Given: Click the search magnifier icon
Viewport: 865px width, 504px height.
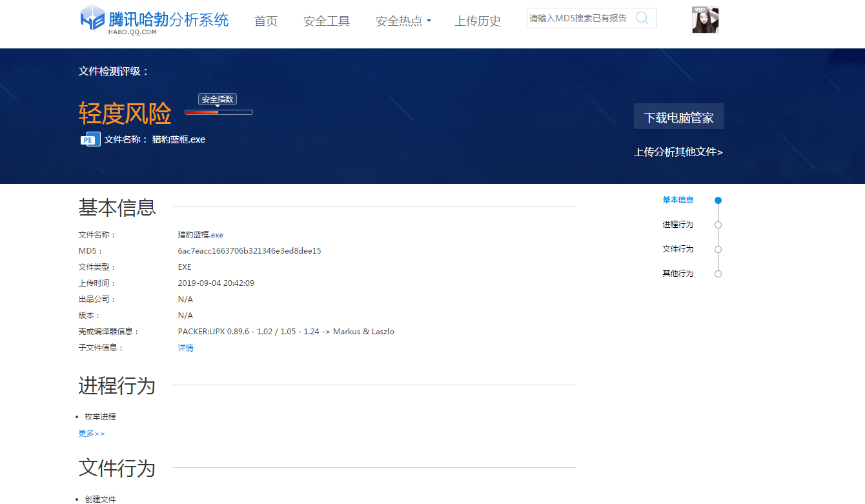Looking at the screenshot, I should (642, 18).
